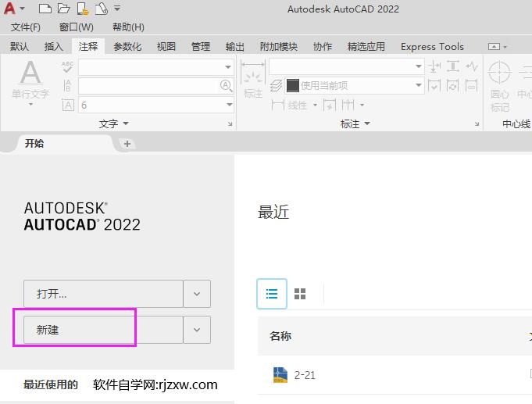This screenshot has height=404, width=532.
Task: Switch to the 协作 ribbon tab
Action: click(323, 47)
